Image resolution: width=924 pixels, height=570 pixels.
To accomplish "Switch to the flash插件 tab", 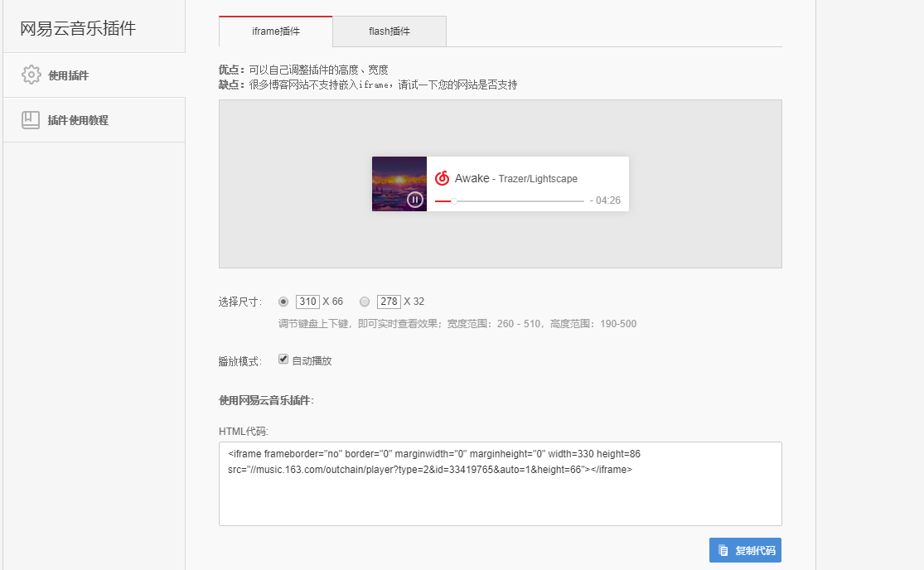I will pyautogui.click(x=389, y=31).
